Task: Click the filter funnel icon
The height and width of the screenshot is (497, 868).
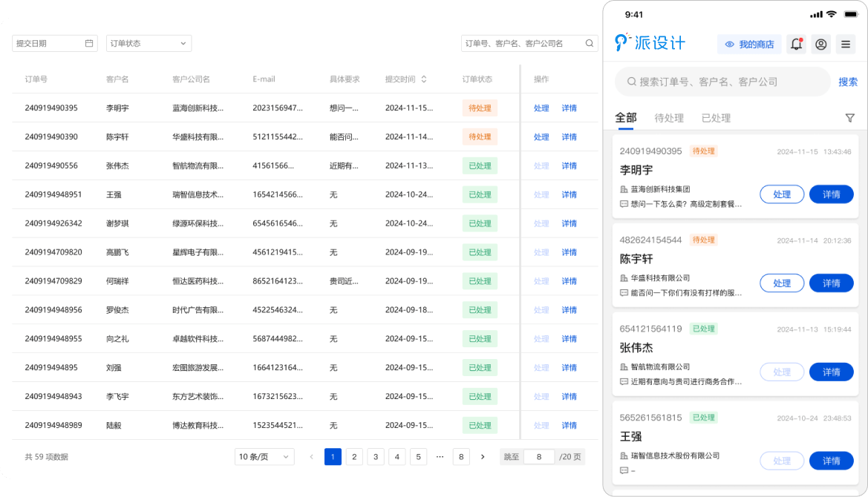Action: [849, 118]
